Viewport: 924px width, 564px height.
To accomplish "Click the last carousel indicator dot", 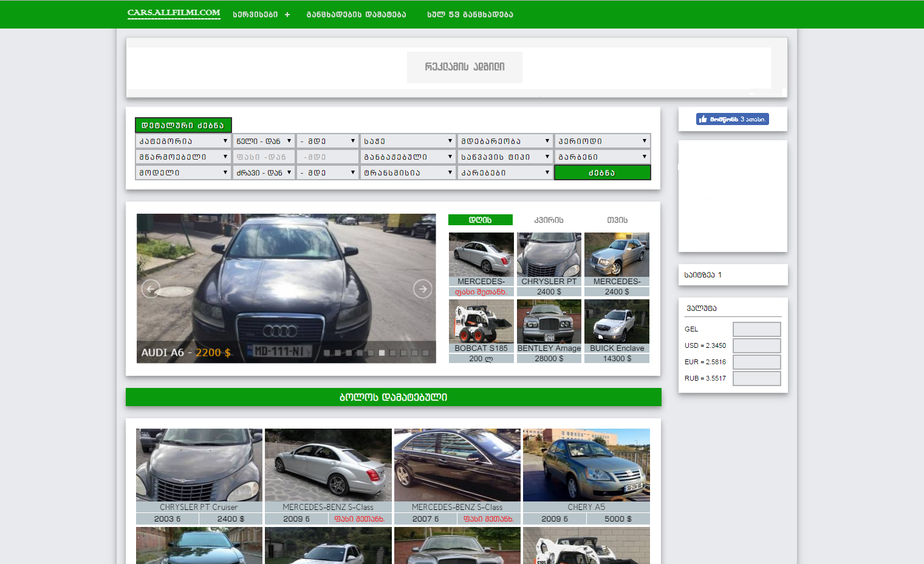I will click(425, 353).
